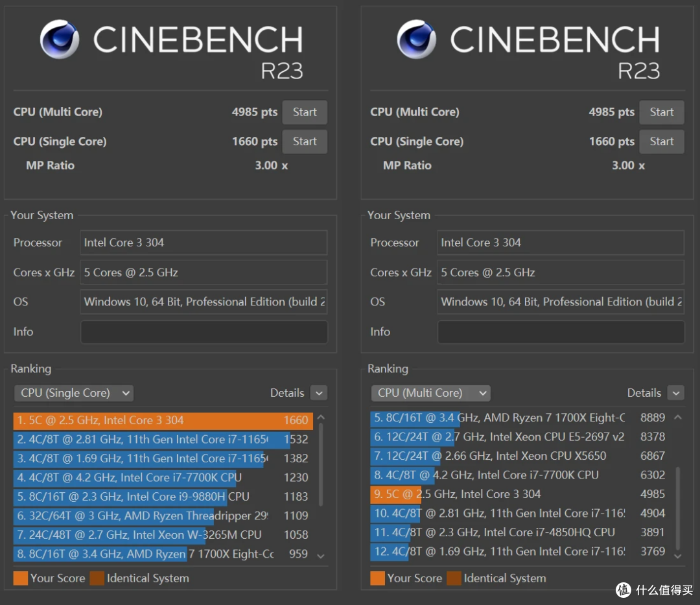Click 1660 pts Single Core score on right
700x605 pixels.
(612, 141)
